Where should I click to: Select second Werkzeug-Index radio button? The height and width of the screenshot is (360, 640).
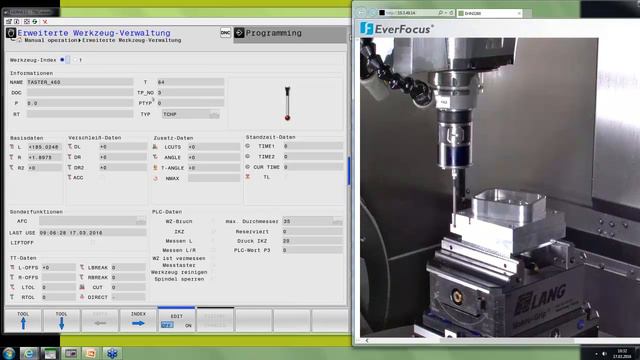75,60
